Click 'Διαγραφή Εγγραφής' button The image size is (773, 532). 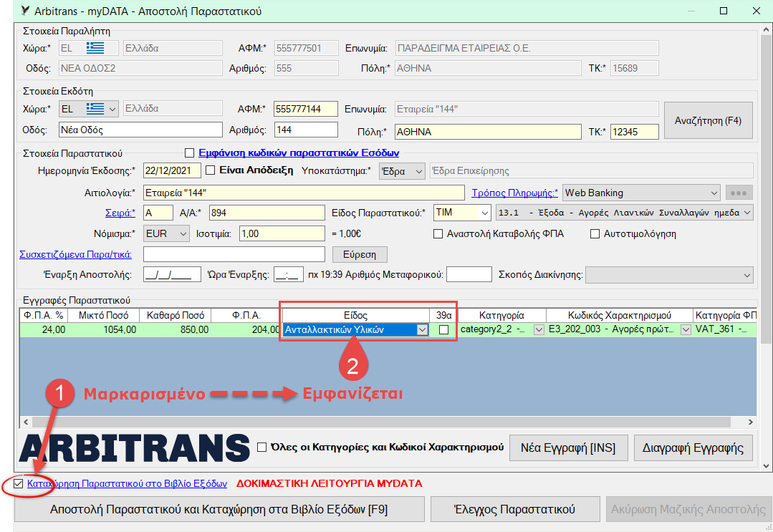point(693,448)
